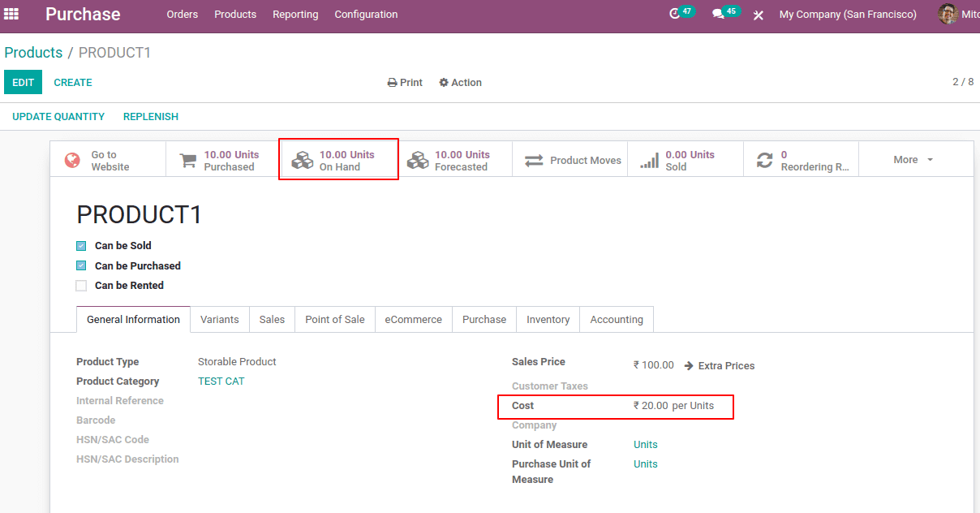The image size is (980, 513).
Task: Click the Sold bar chart icon
Action: click(649, 161)
